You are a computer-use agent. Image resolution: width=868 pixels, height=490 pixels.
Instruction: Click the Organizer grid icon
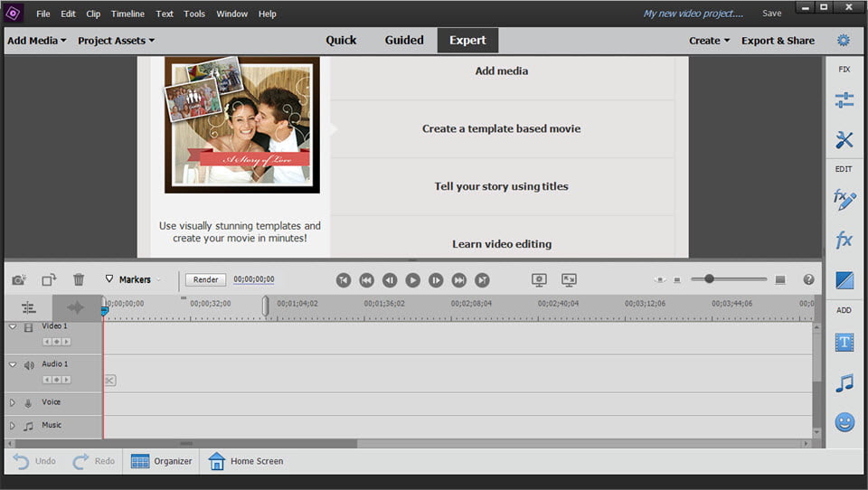pyautogui.click(x=140, y=461)
